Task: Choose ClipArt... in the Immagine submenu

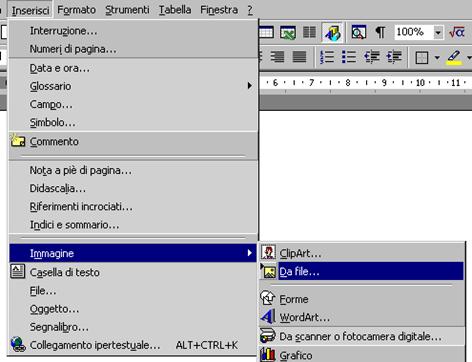Action: pos(362,253)
